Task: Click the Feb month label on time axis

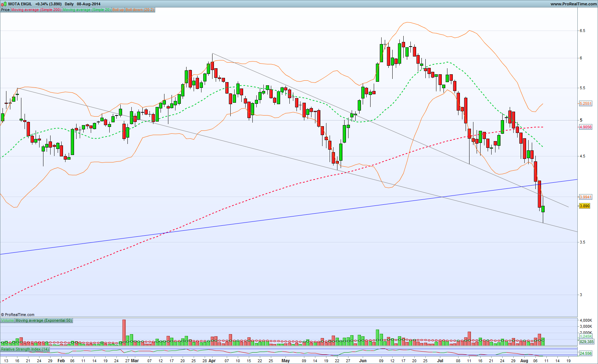Action: click(x=61, y=360)
